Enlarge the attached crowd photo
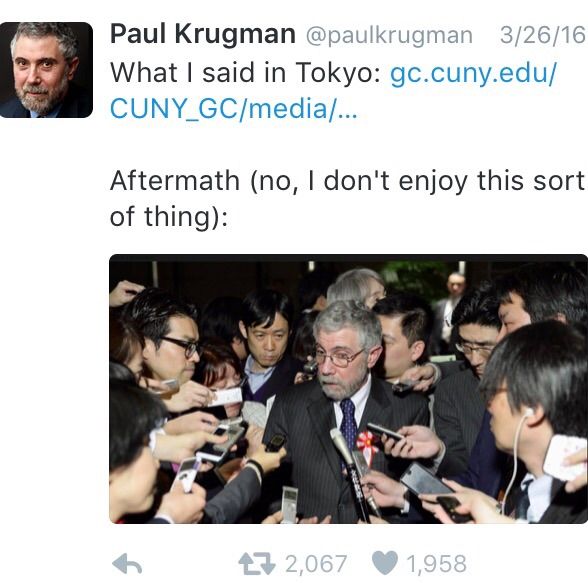588x583 pixels. [348, 389]
